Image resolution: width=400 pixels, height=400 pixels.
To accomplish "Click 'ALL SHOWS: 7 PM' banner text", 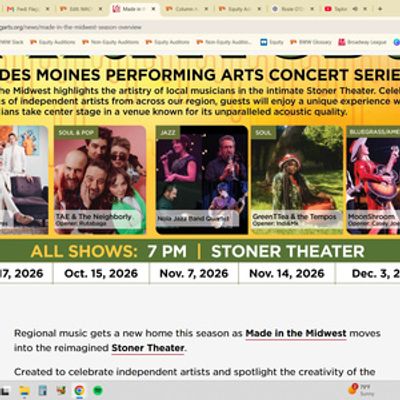I will [109, 251].
